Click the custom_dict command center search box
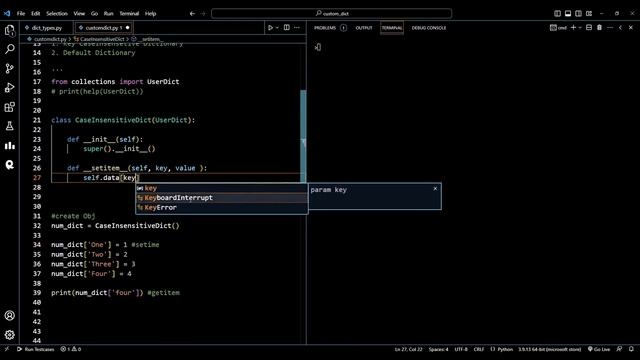Image resolution: width=640 pixels, height=360 pixels. coord(331,13)
